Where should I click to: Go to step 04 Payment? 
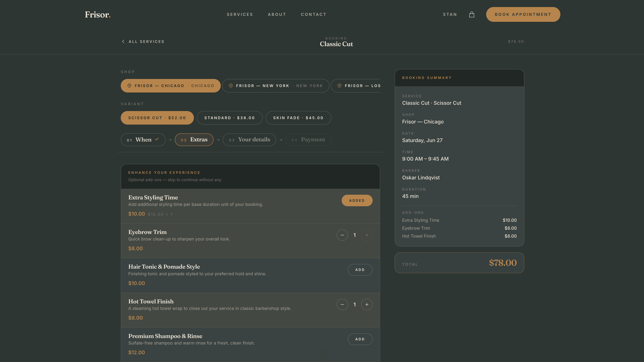[308, 140]
